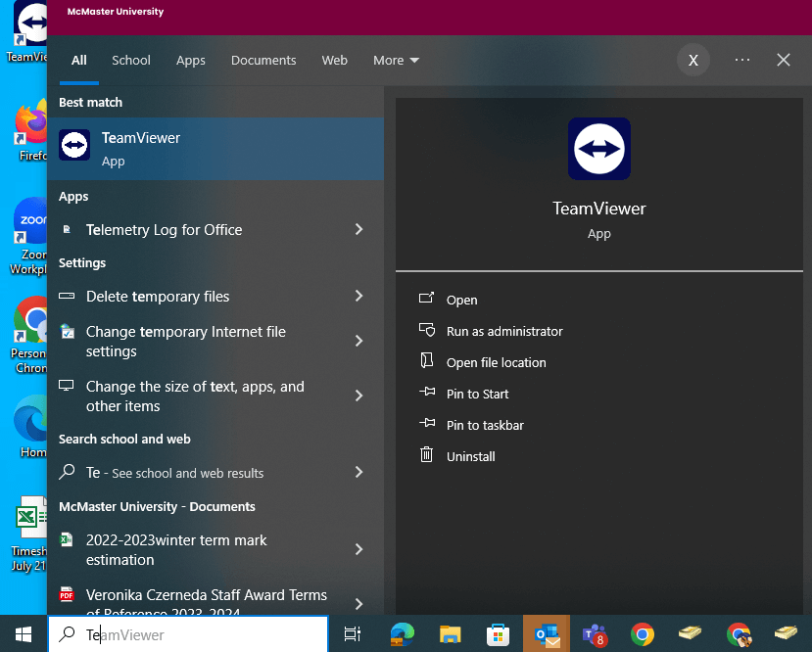Launch Microsoft Edge from the taskbar
This screenshot has width=812, height=652.
403,634
